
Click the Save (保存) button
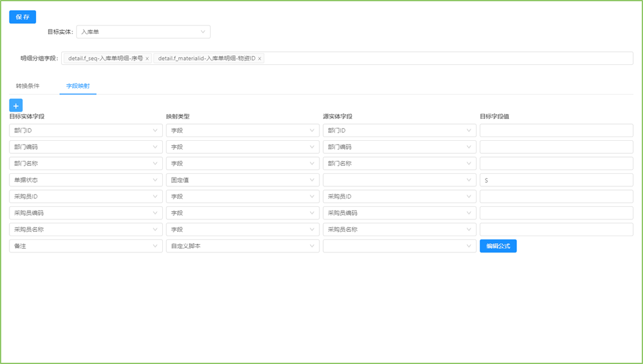[22, 17]
